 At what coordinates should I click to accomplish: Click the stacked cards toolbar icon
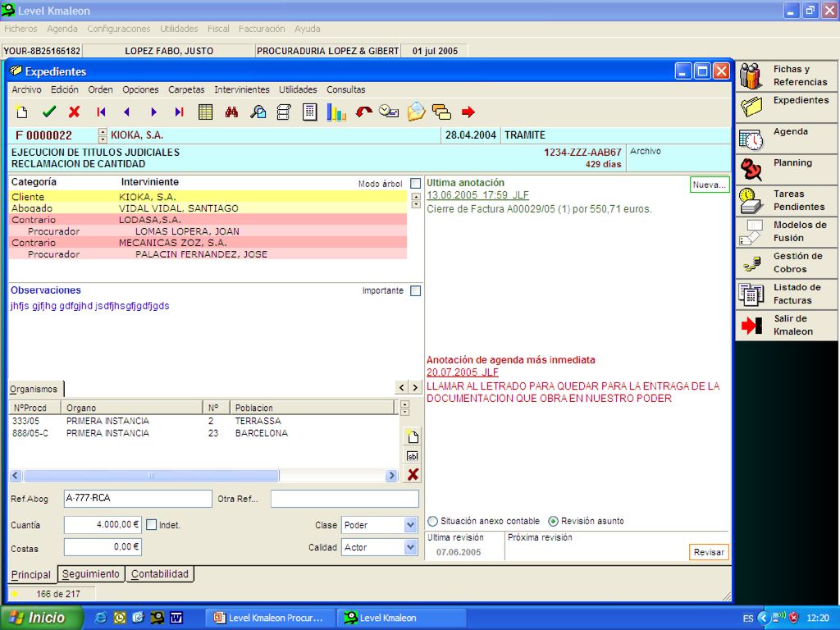click(x=284, y=112)
